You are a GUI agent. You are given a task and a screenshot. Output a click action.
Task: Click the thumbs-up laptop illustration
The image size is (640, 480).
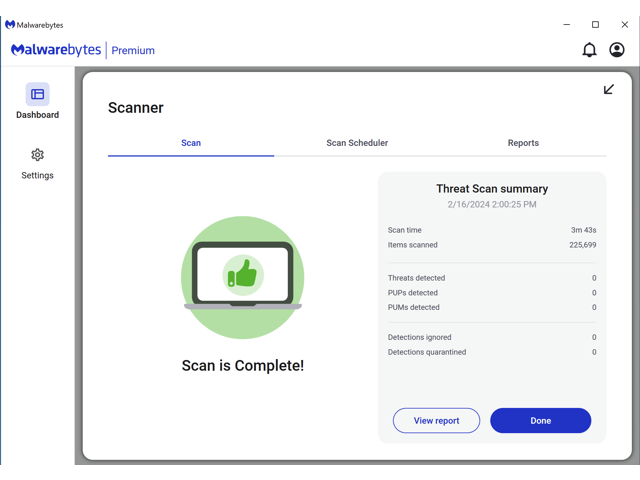tap(242, 278)
